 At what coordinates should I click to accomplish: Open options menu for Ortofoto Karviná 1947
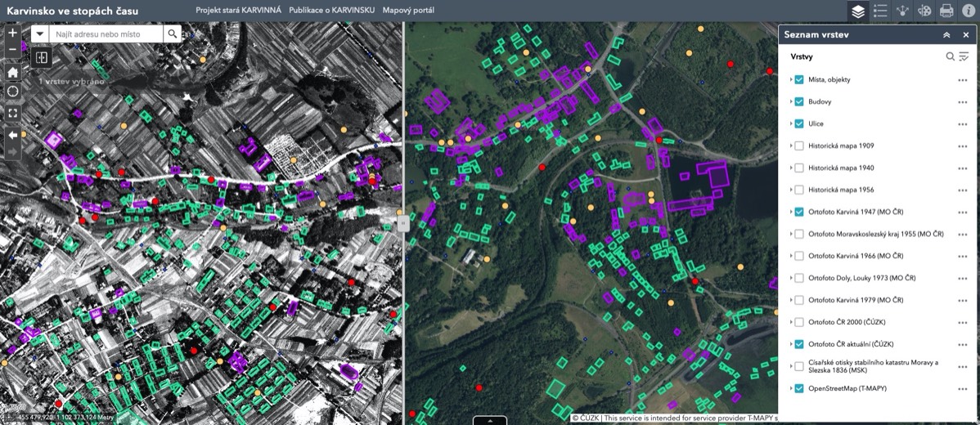click(x=962, y=212)
